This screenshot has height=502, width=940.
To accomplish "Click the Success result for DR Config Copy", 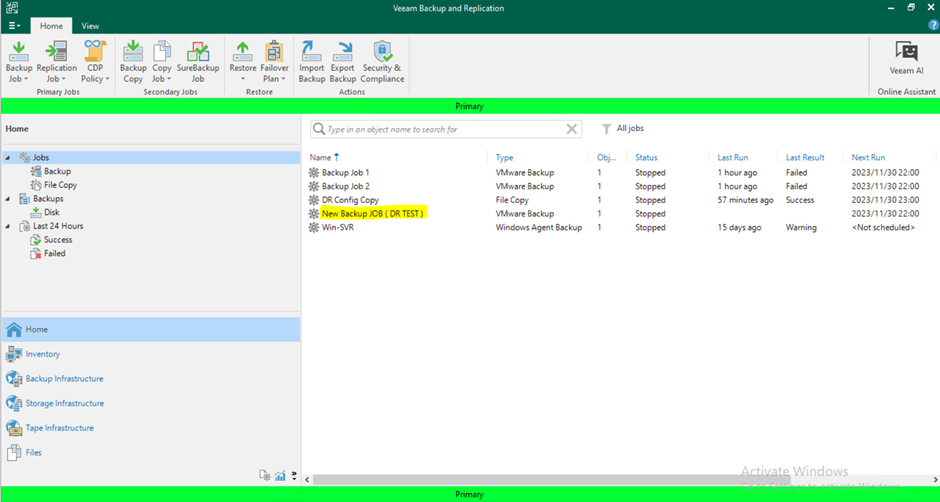I will (800, 200).
